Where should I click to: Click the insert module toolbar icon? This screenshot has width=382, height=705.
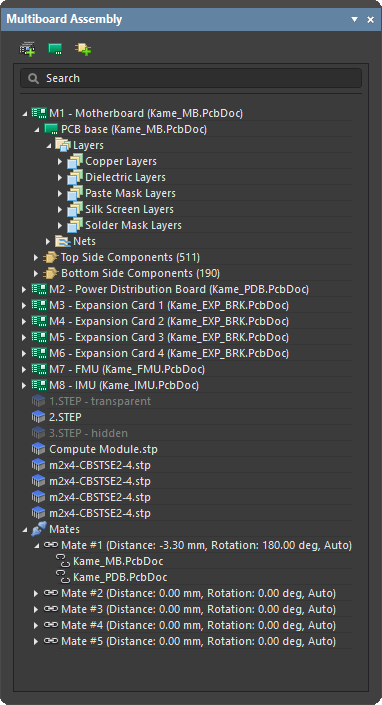tap(27, 49)
